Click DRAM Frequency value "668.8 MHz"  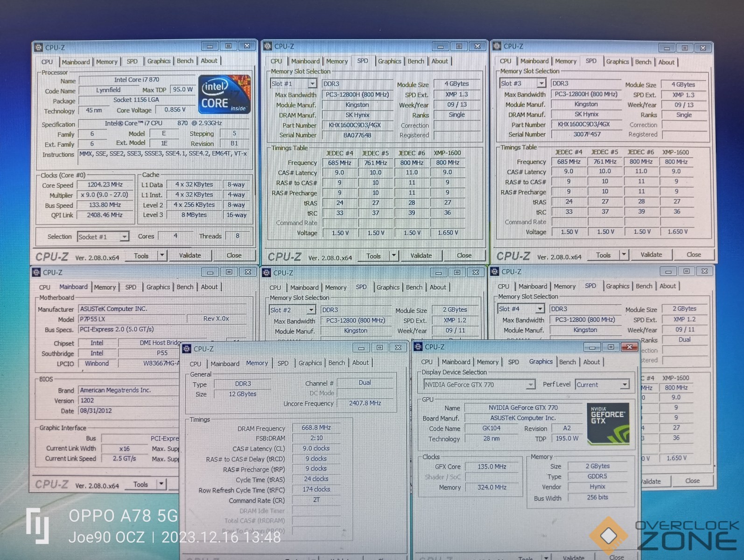(x=316, y=427)
